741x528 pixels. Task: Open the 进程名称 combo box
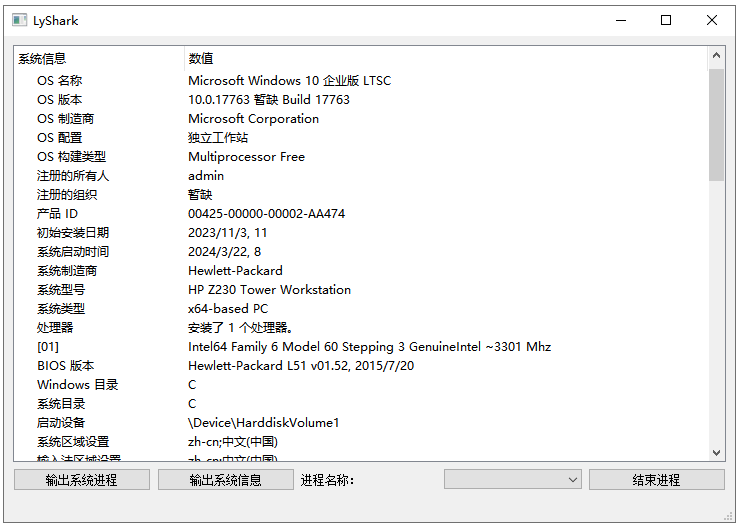(x=513, y=480)
